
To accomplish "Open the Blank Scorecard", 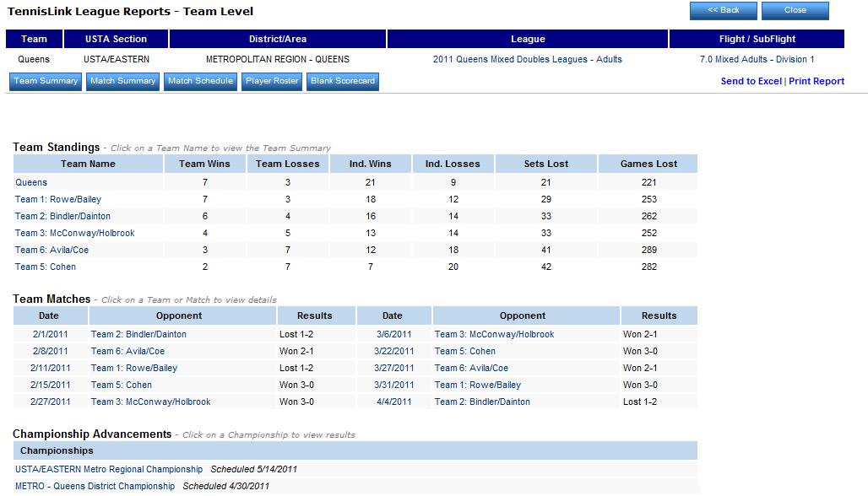I will 342,81.
